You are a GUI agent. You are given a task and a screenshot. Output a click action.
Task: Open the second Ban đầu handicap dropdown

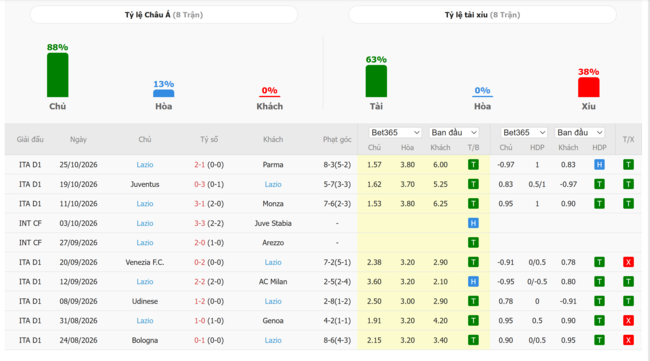tap(580, 133)
